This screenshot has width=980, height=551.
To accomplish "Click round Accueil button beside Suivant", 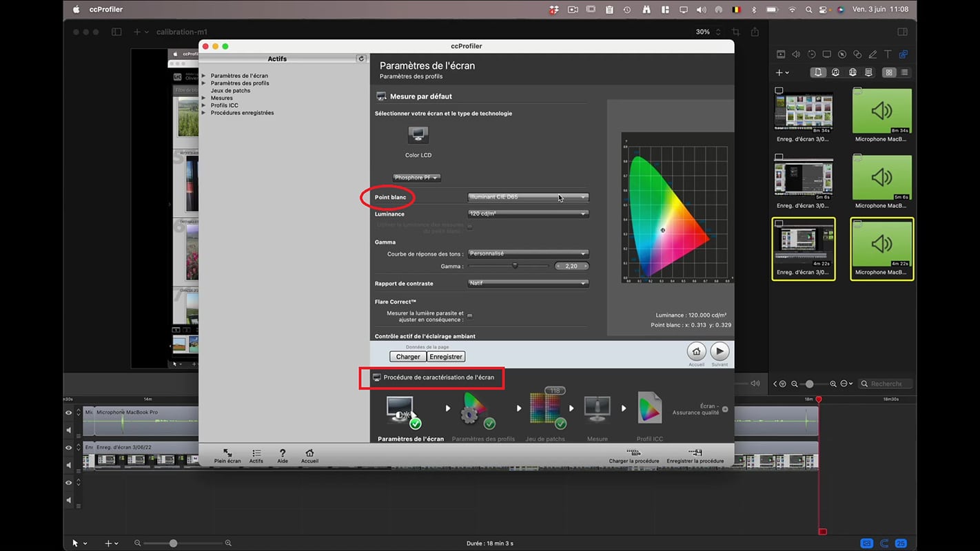I will [x=697, y=351].
